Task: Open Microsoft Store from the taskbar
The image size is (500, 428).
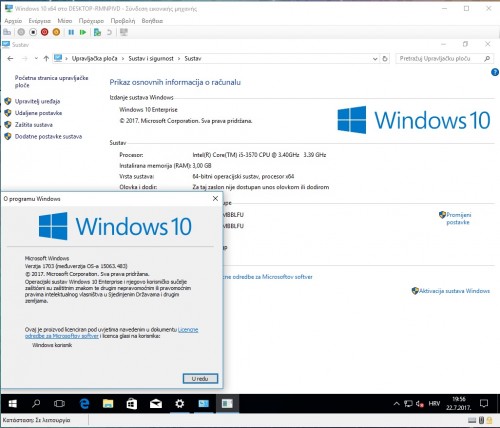Action: [132, 404]
